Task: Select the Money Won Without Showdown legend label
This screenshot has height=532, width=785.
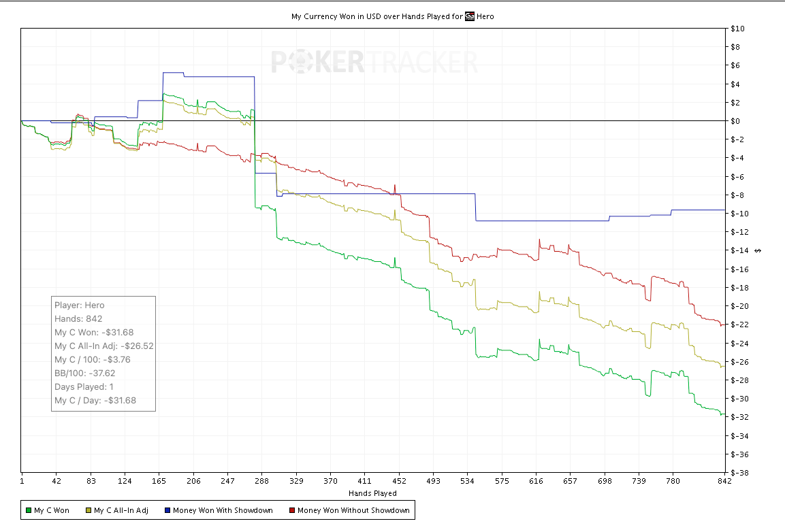Action: coord(353,510)
